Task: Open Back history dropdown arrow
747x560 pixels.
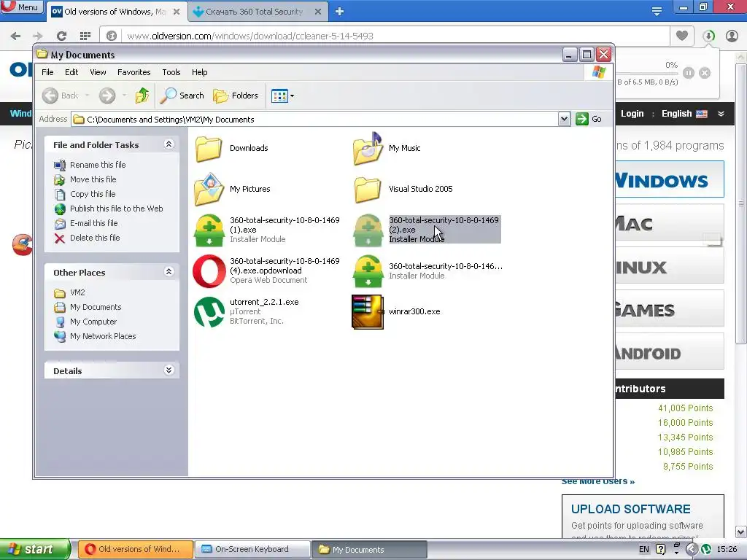Action: [88, 96]
